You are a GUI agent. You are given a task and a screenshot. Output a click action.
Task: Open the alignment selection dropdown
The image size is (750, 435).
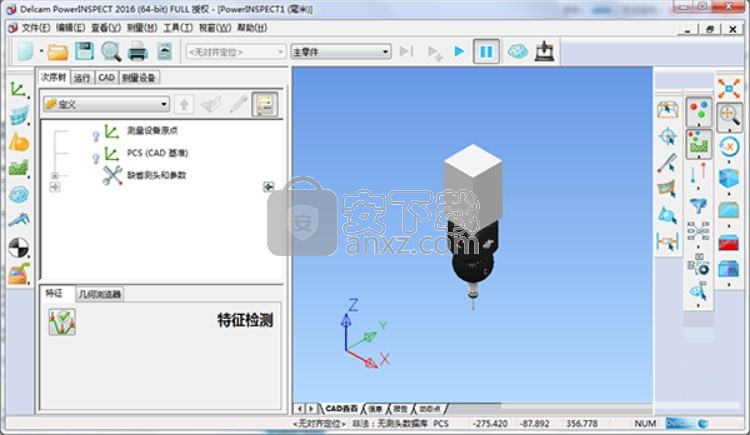point(235,51)
